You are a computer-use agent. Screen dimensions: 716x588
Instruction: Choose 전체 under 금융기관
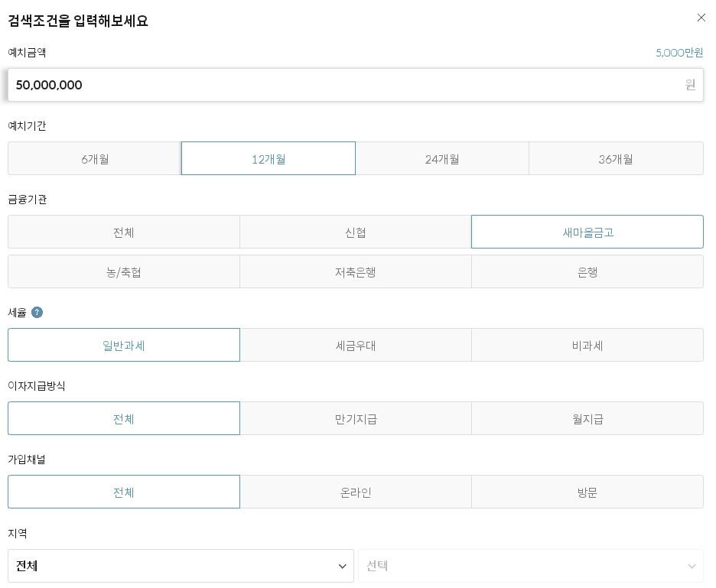point(124,232)
